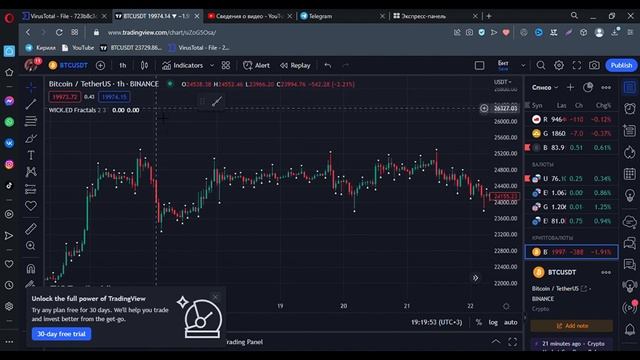Add a symbol to the watchlist

pos(570,87)
